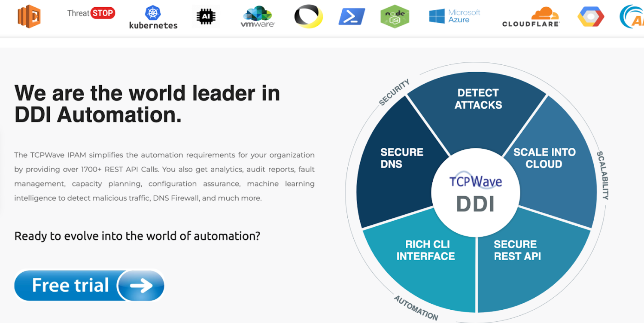Click the Free trial button
This screenshot has width=644, height=323.
click(89, 286)
